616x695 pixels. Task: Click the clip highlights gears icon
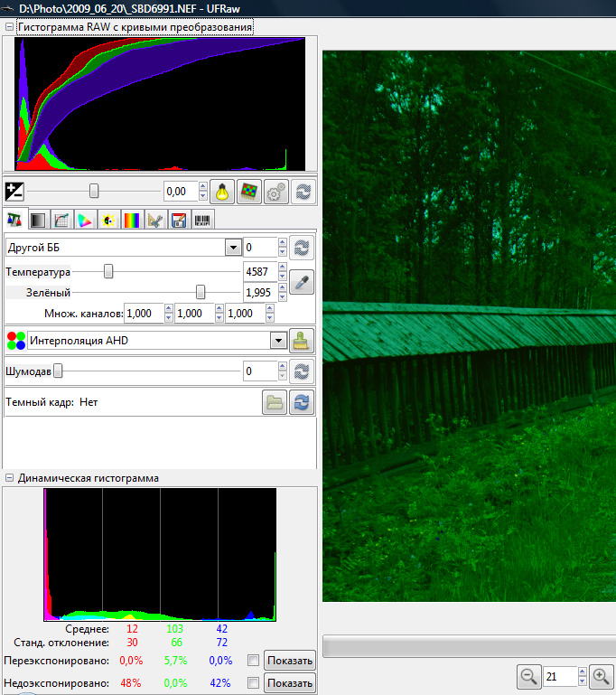[275, 192]
